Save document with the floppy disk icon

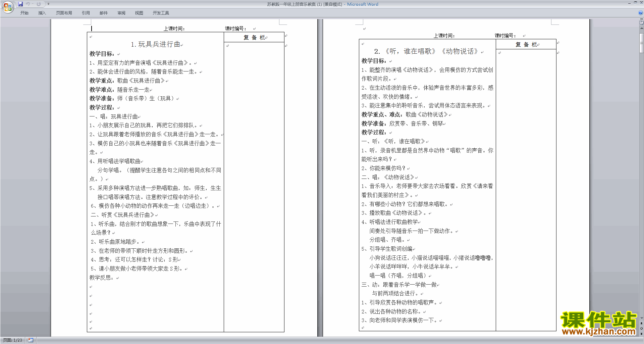[x=20, y=4]
